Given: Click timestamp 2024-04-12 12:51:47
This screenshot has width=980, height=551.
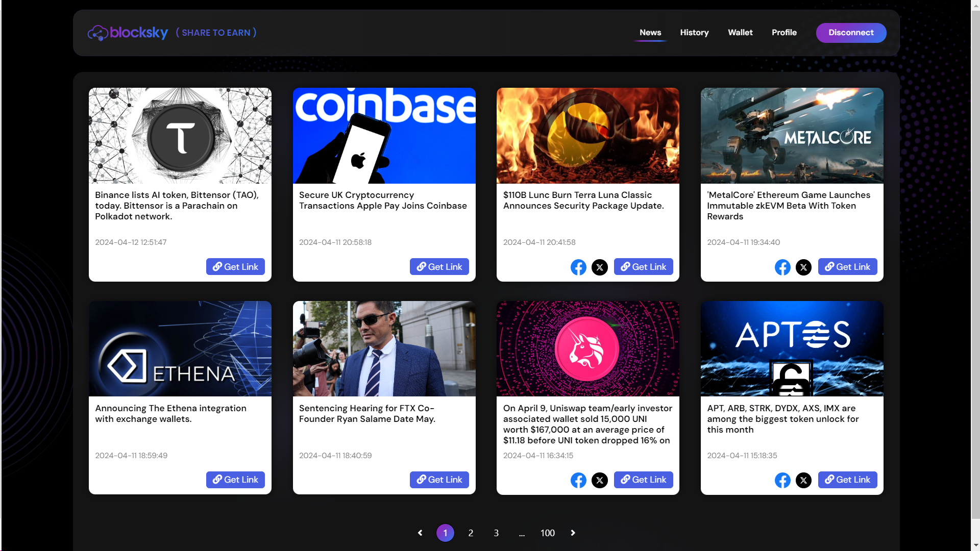Looking at the screenshot, I should pos(131,242).
